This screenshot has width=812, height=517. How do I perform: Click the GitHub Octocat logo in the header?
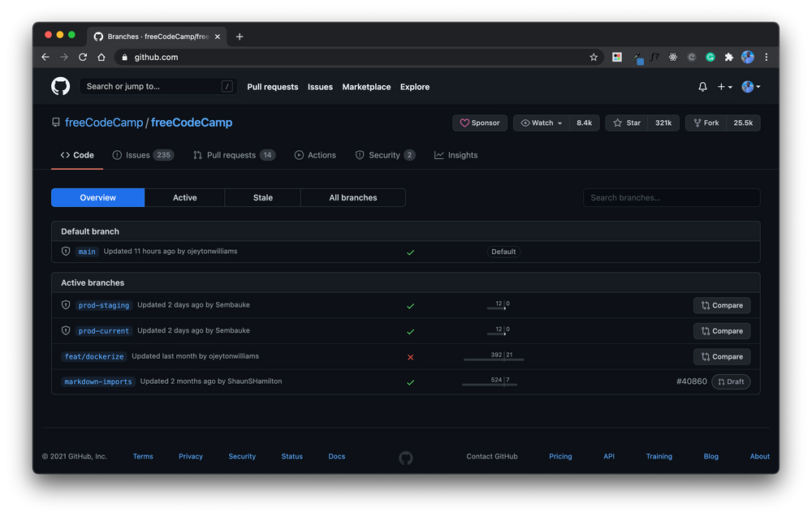point(60,86)
